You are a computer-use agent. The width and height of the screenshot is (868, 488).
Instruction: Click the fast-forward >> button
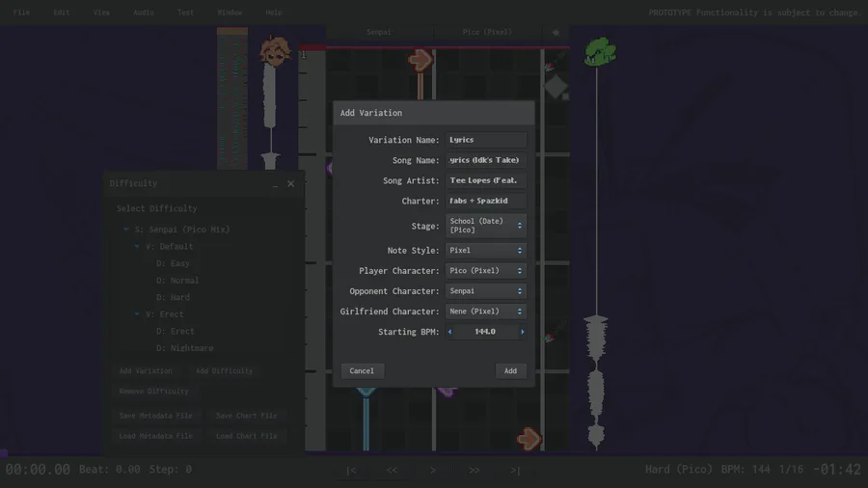(474, 471)
